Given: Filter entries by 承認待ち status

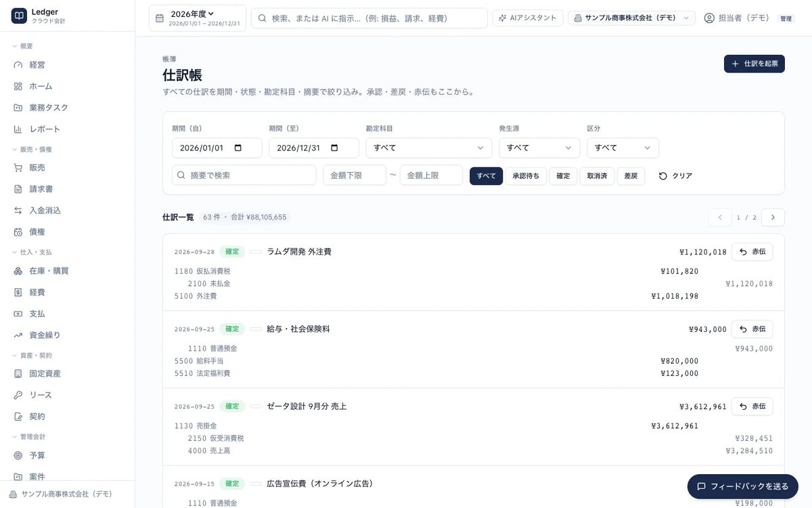Looking at the screenshot, I should click(x=526, y=176).
